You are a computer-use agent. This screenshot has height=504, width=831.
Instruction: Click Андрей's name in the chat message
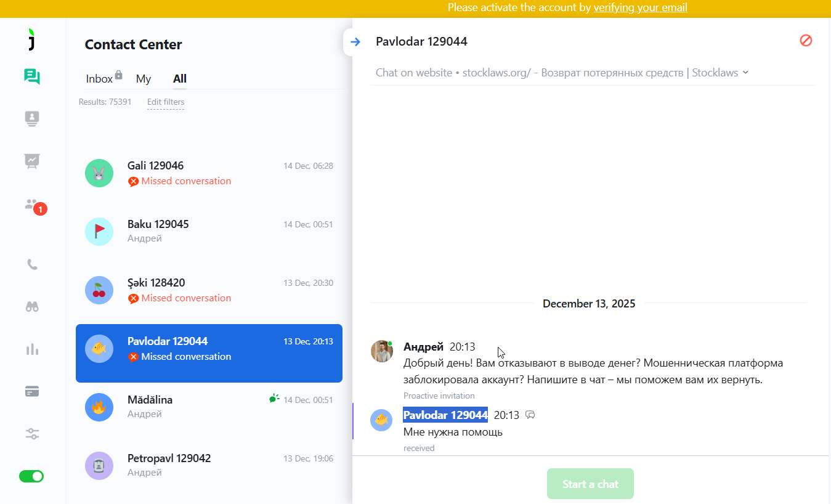423,347
